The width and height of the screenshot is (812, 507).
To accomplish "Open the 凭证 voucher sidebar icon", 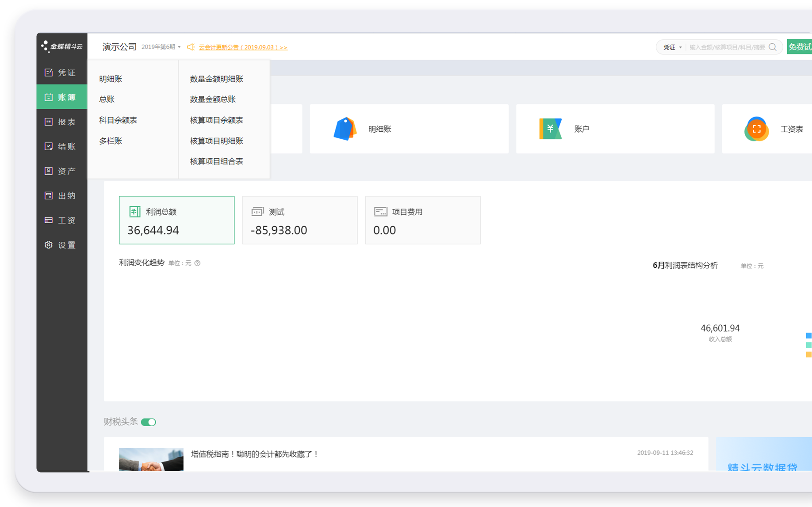I will 49,72.
